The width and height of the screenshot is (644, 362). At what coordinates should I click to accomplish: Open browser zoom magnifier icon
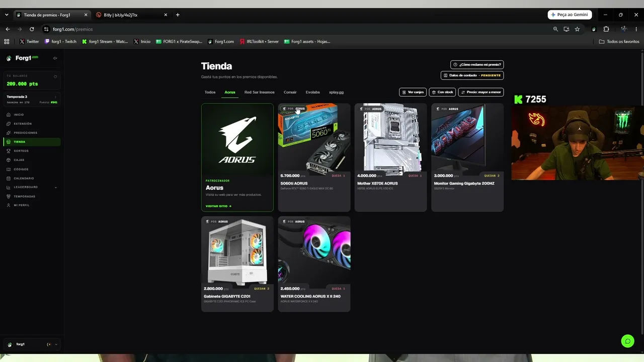555,29
